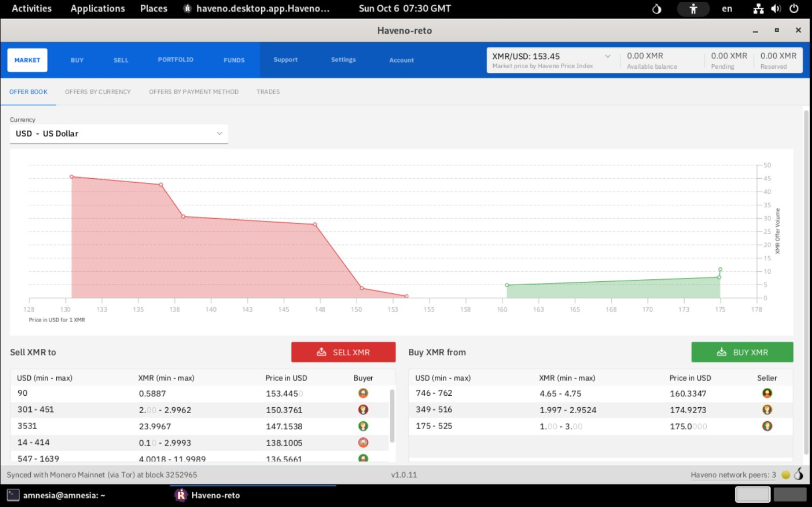Click the buyer avatar in the 153.445 row
Image resolution: width=812 pixels, height=507 pixels.
363,393
